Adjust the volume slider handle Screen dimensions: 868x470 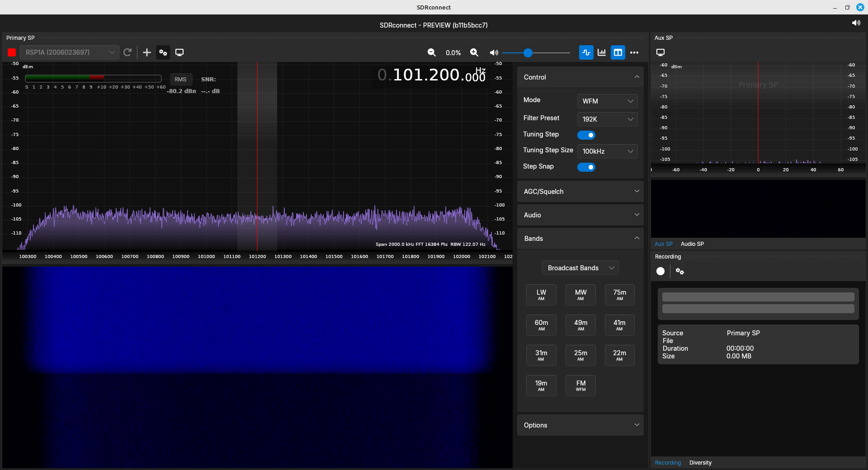528,53
